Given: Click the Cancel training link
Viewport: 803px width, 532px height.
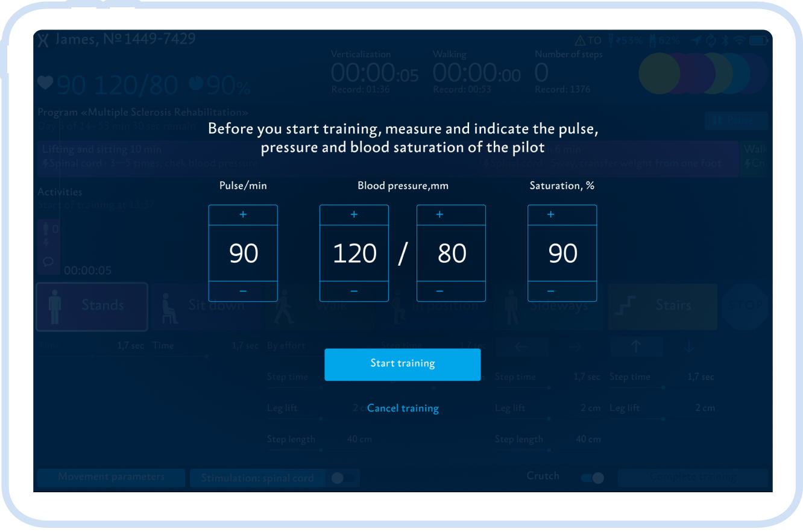Looking at the screenshot, I should (x=403, y=408).
